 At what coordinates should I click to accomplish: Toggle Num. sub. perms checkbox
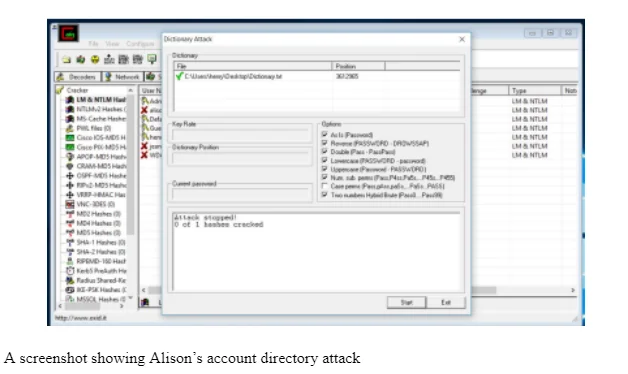[x=324, y=177]
